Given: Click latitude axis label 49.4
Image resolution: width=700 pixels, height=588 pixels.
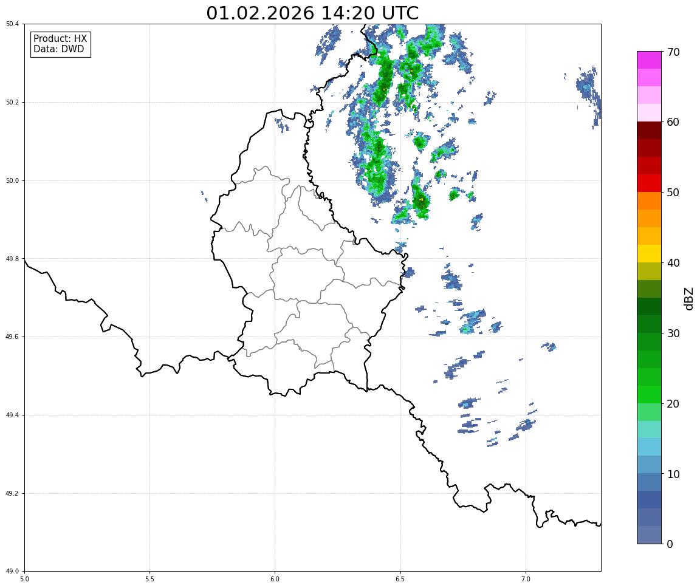Looking at the screenshot, I should (12, 415).
